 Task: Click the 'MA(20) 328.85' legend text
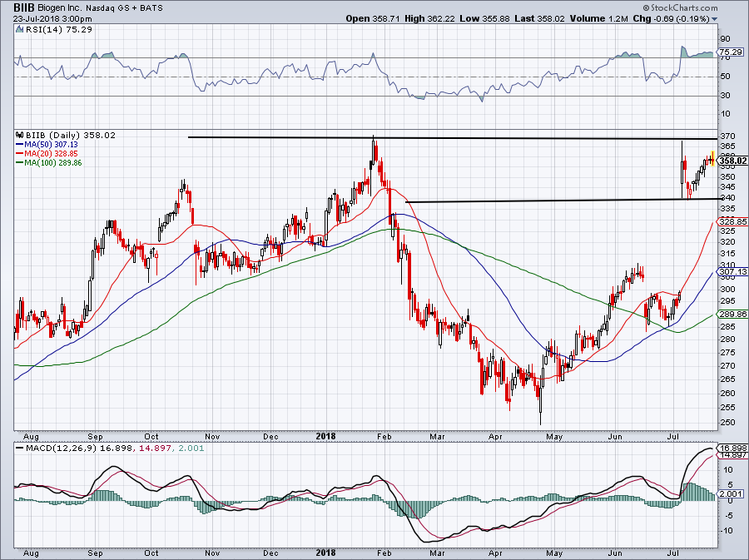pyautogui.click(x=51, y=154)
